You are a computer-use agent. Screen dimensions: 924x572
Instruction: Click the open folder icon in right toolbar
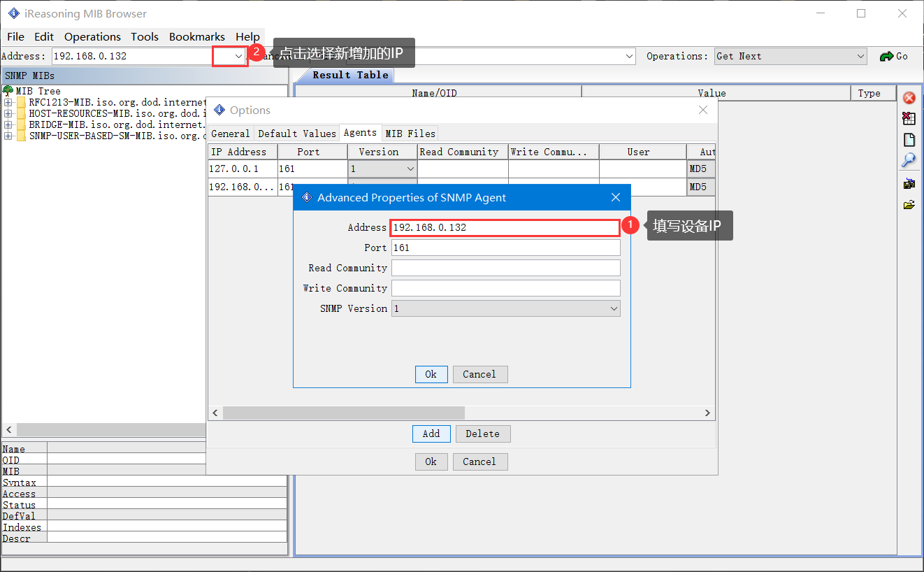[909, 205]
